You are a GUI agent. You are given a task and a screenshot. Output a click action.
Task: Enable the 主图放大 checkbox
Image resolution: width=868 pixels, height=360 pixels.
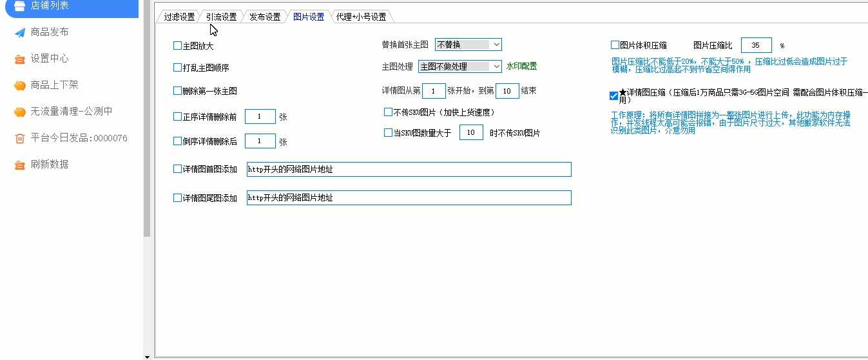tap(177, 46)
